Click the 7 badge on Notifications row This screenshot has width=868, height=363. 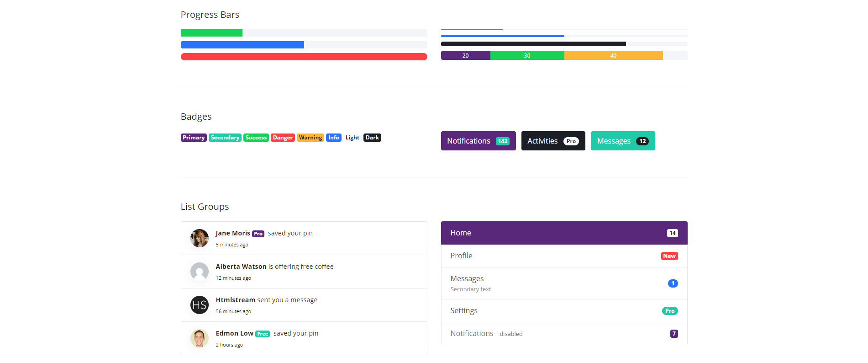coord(674,334)
